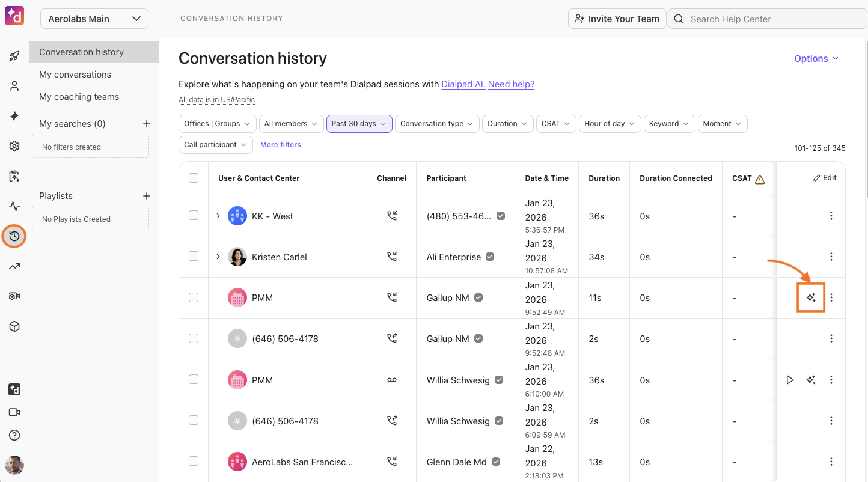Go to My coaching teams
The width and height of the screenshot is (868, 482).
pyautogui.click(x=79, y=97)
